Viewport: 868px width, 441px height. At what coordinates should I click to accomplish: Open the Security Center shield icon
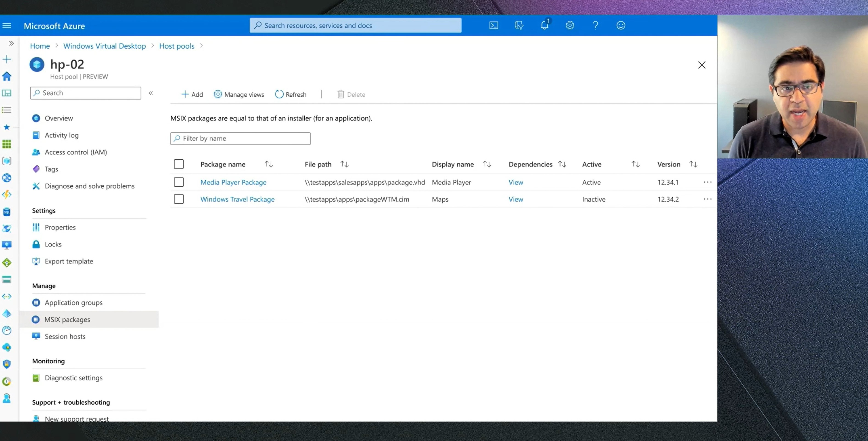(x=7, y=364)
